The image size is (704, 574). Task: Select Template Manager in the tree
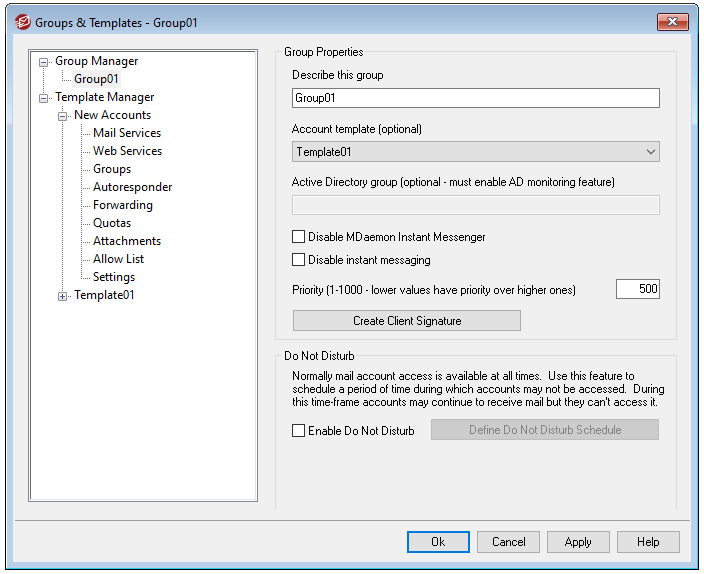pyautogui.click(x=105, y=97)
